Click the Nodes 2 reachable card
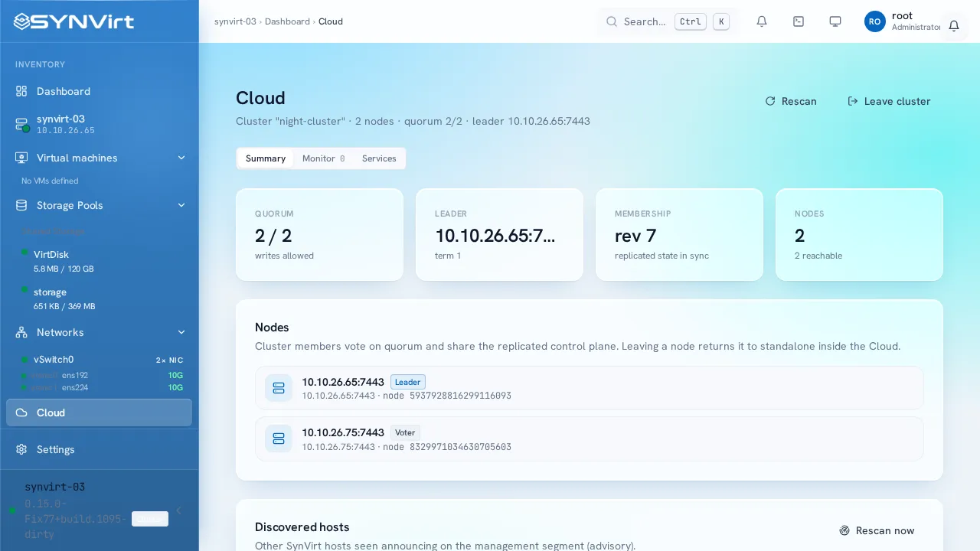The height and width of the screenshot is (551, 980). tap(859, 235)
